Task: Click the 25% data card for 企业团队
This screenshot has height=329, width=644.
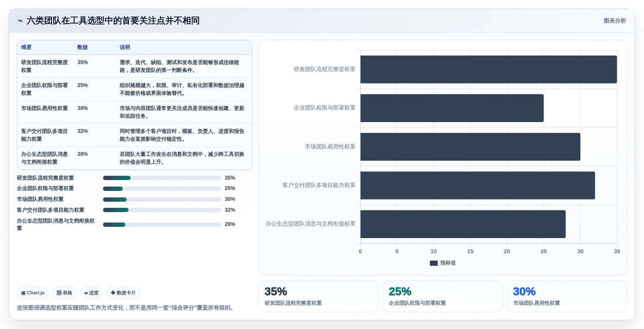Action: click(x=442, y=296)
